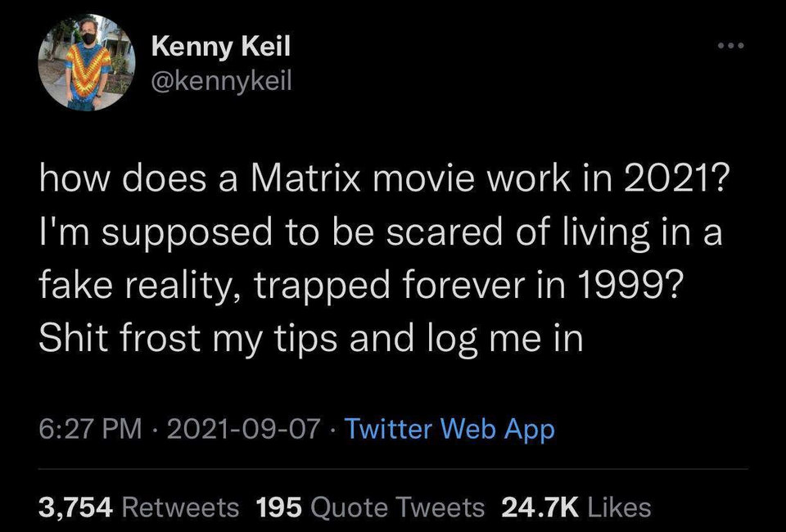Select the line mentioning Matrix movie in 2021
This screenshot has height=532, width=786.
coord(382,178)
